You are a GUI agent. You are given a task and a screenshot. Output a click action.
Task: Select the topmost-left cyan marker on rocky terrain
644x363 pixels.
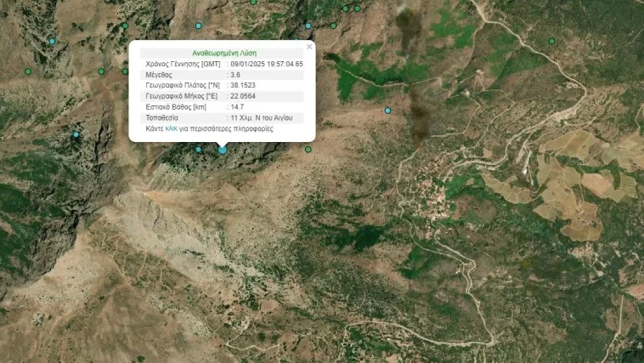pyautogui.click(x=52, y=41)
